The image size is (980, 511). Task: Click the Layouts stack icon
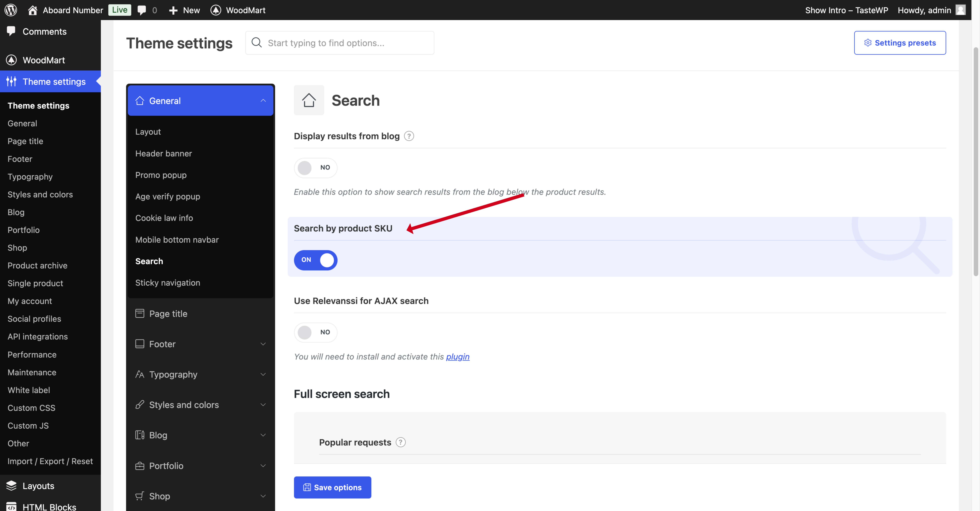point(11,485)
